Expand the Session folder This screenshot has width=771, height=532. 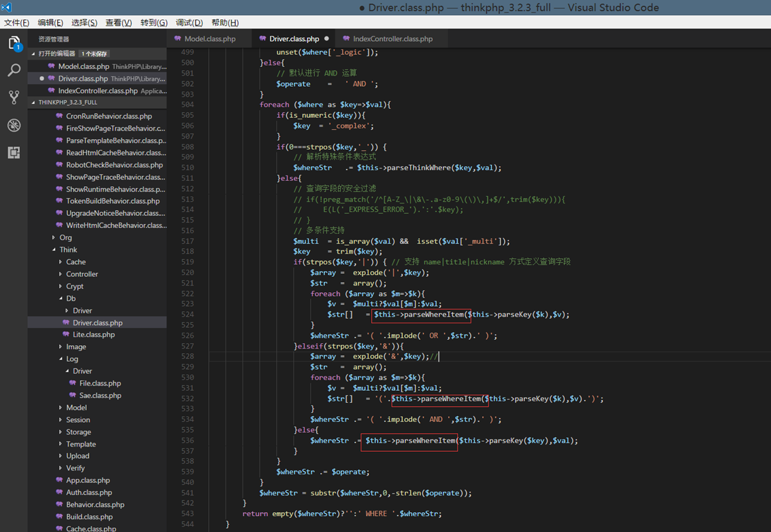60,419
